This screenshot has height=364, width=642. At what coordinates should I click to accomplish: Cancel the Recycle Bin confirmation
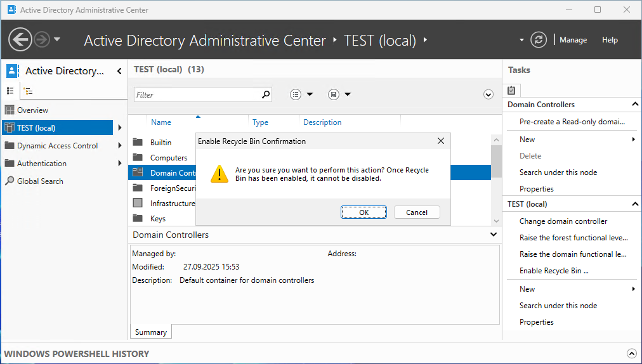pyautogui.click(x=417, y=212)
